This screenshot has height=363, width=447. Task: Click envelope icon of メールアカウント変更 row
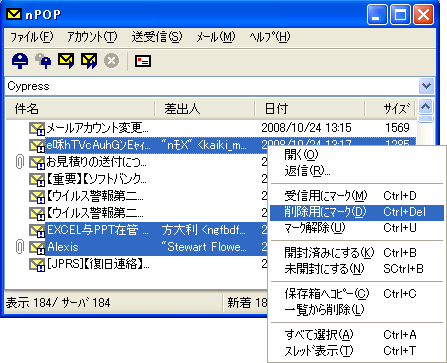pyautogui.click(x=37, y=128)
